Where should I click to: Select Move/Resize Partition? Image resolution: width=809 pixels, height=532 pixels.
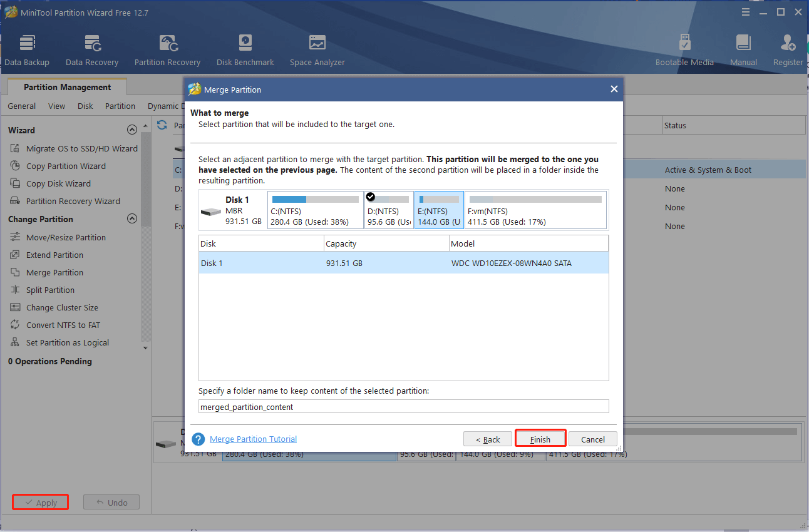[x=58, y=237]
